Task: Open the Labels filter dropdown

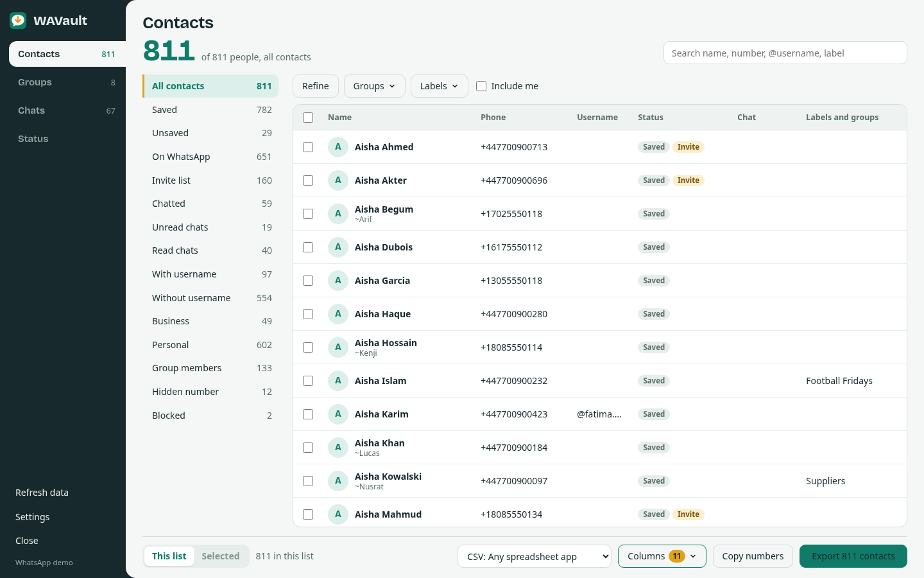Action: [x=440, y=86]
